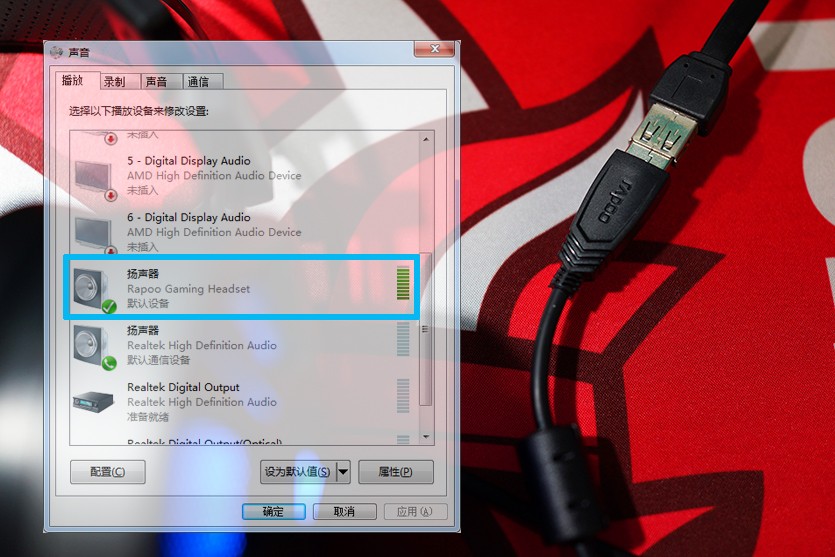The height and width of the screenshot is (557, 835).
Task: Click the device list scroll up arrow
Action: (426, 139)
